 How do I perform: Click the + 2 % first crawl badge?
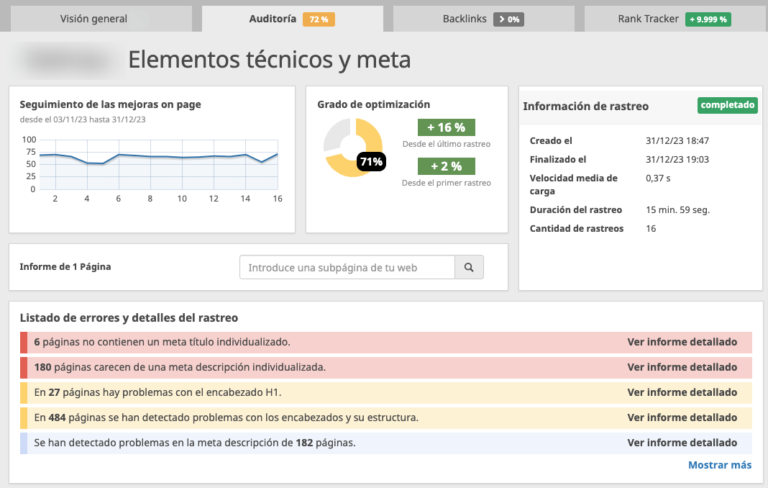click(x=446, y=166)
